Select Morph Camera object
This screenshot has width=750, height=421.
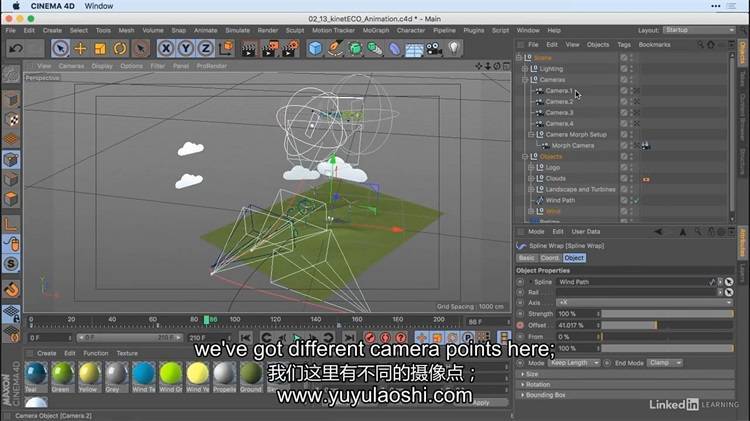[x=573, y=145]
